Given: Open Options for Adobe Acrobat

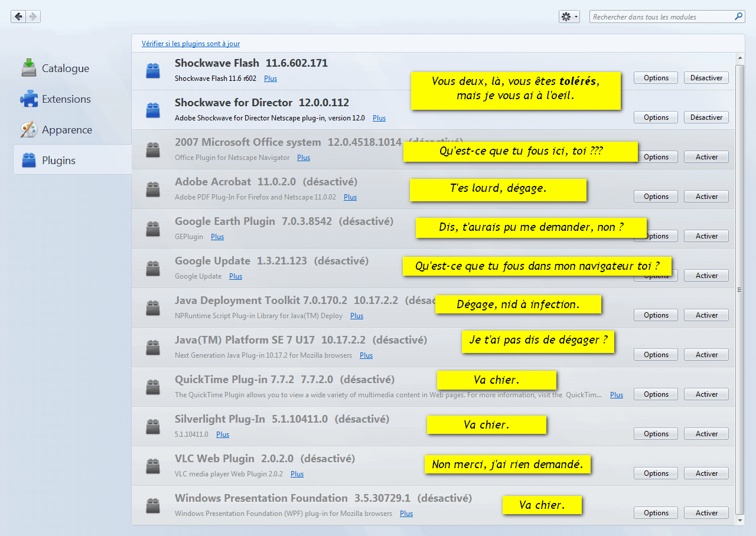Looking at the screenshot, I should [x=656, y=197].
